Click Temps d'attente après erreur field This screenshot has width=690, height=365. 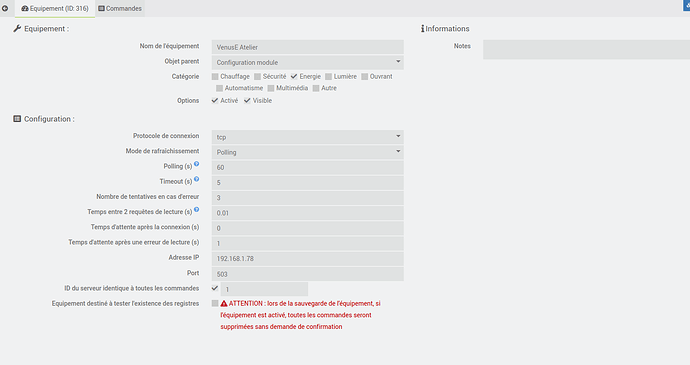tap(308, 243)
